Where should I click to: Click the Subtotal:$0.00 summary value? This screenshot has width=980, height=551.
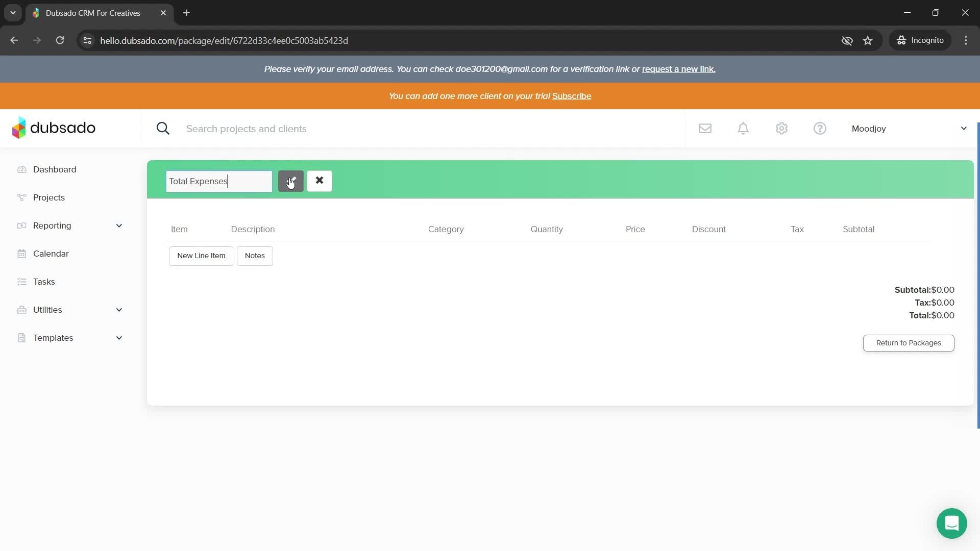[924, 290]
